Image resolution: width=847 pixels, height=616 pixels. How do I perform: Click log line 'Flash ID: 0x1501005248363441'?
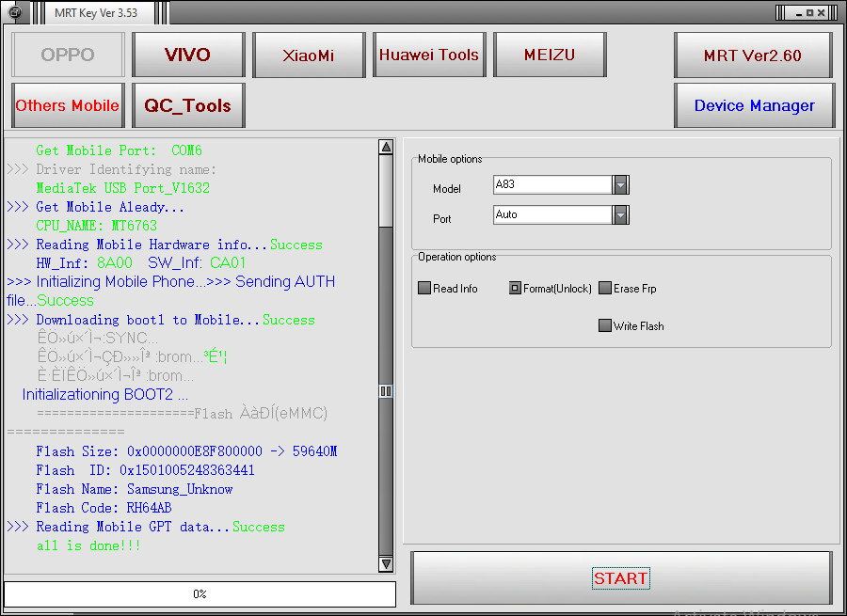point(145,470)
